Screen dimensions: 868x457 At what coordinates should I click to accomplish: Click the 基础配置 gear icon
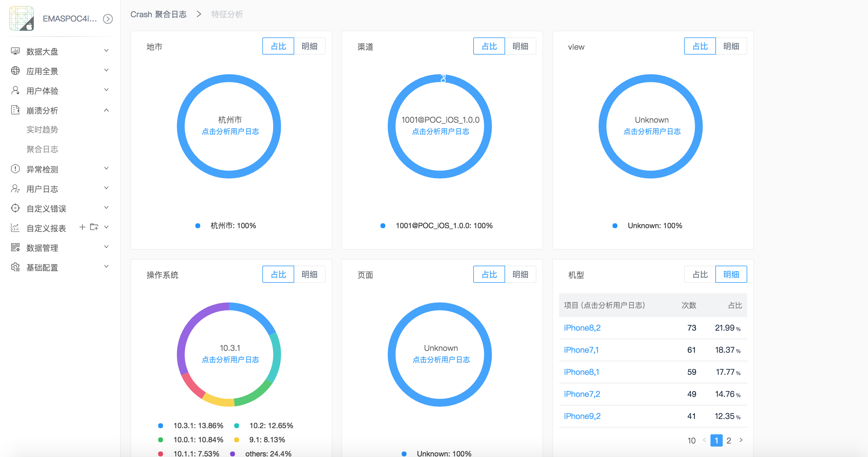point(15,267)
